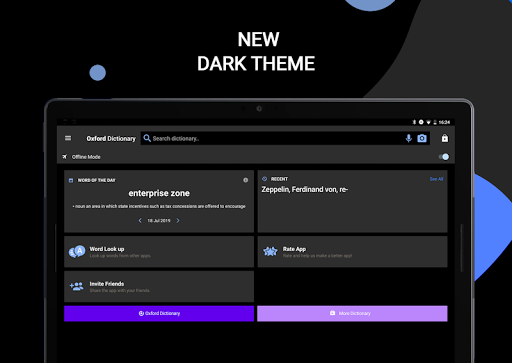This screenshot has width=512, height=363.
Task: Open camera search icon
Action: 422,138
